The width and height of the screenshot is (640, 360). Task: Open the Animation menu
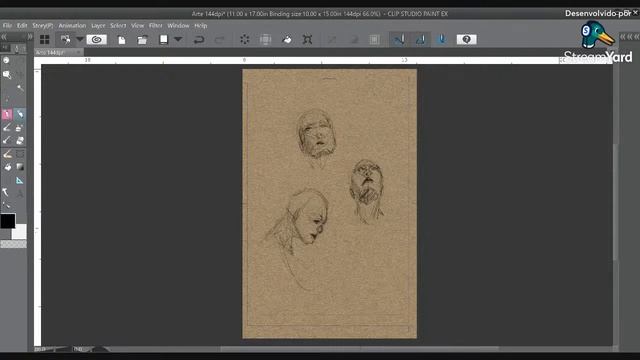[72, 25]
